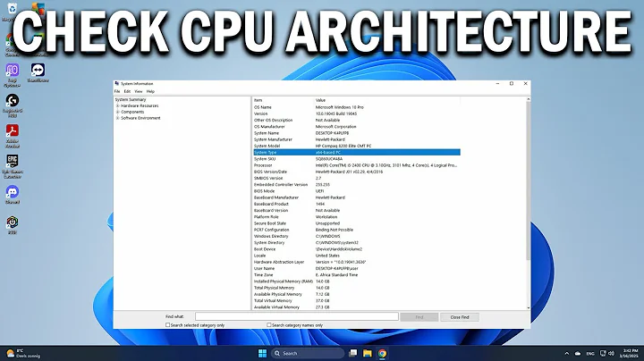Select System Summary in the tree
This screenshot has height=361, width=644.
[131, 100]
